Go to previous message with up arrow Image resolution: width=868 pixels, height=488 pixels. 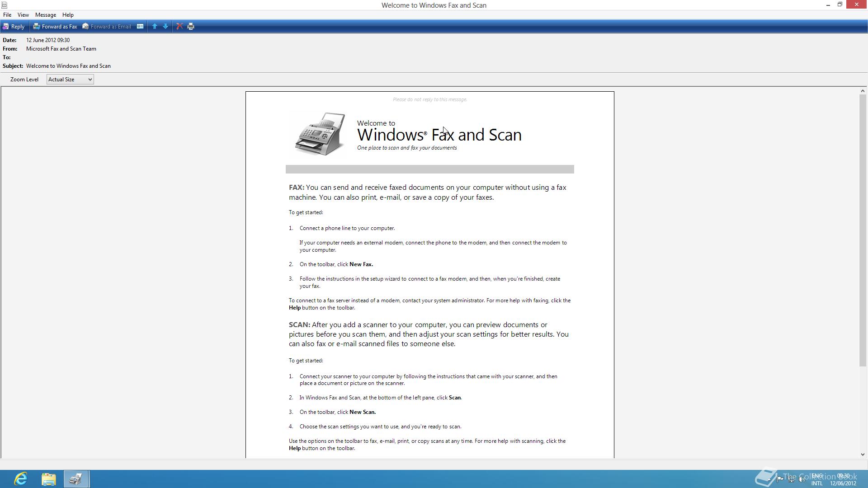[x=155, y=27]
